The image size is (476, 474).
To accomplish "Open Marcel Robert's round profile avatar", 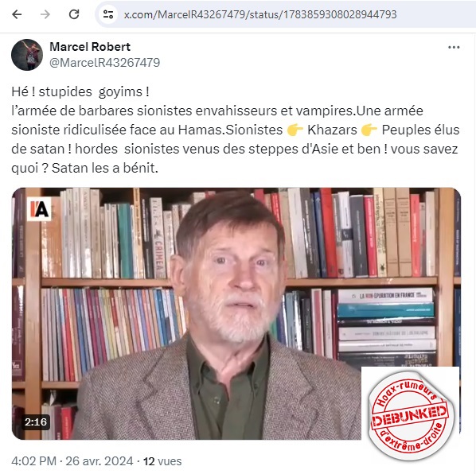I will pyautogui.click(x=27, y=55).
